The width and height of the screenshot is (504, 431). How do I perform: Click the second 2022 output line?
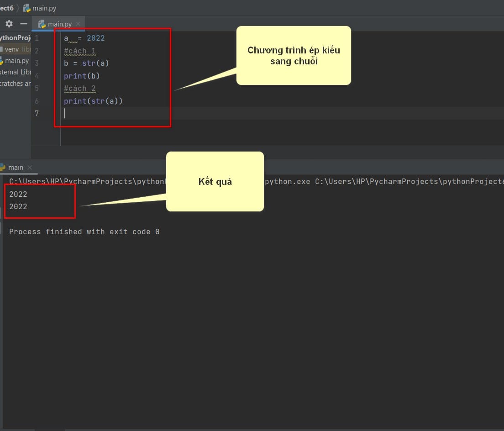[x=18, y=207]
